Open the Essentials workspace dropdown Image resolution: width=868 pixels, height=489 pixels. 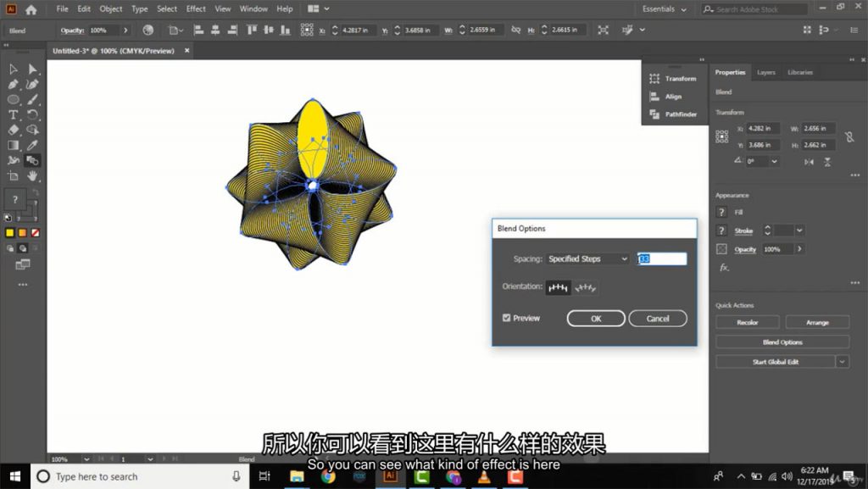pos(665,9)
